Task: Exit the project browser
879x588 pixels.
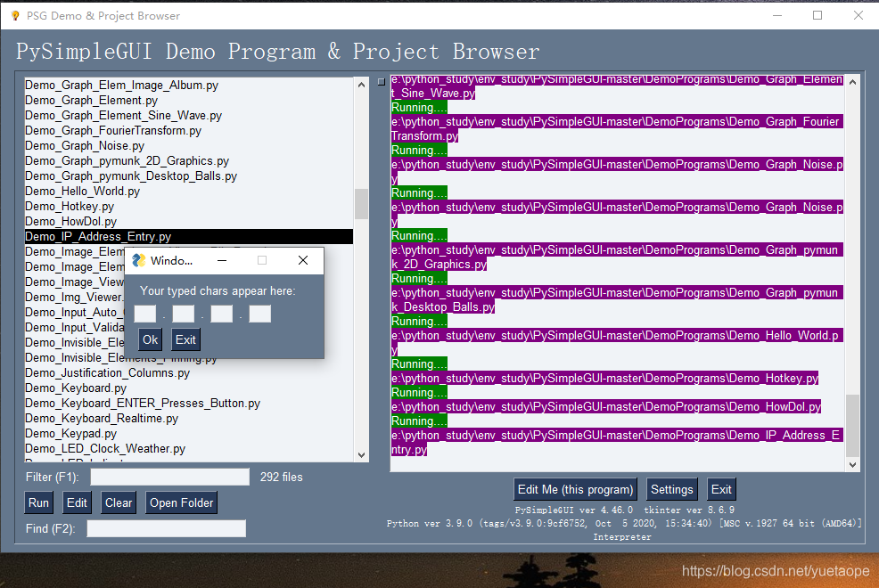Action: coord(721,489)
